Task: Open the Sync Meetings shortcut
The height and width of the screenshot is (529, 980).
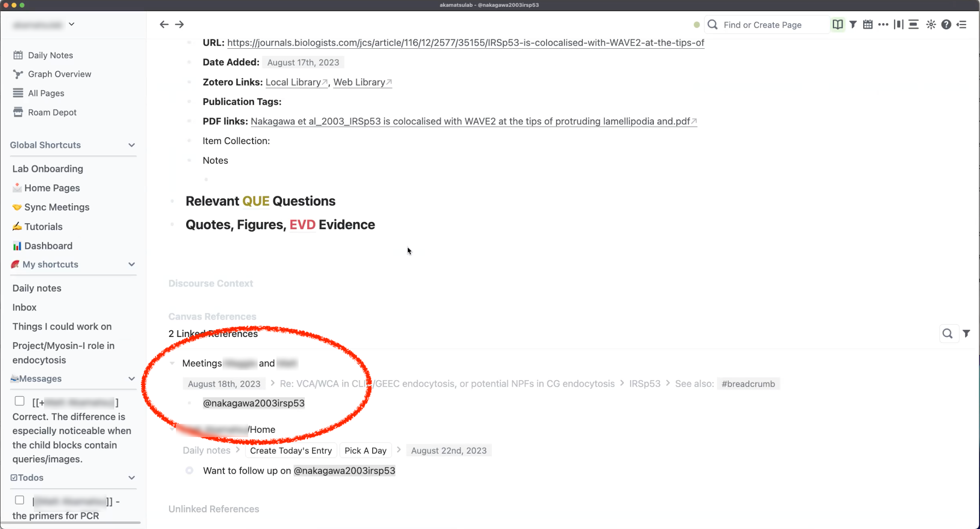Action: pos(51,207)
